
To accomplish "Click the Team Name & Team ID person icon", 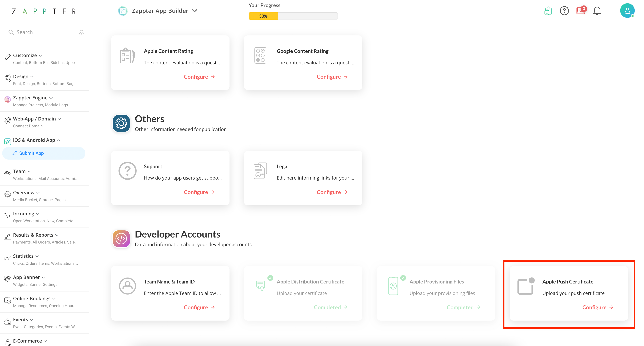I will point(128,286).
